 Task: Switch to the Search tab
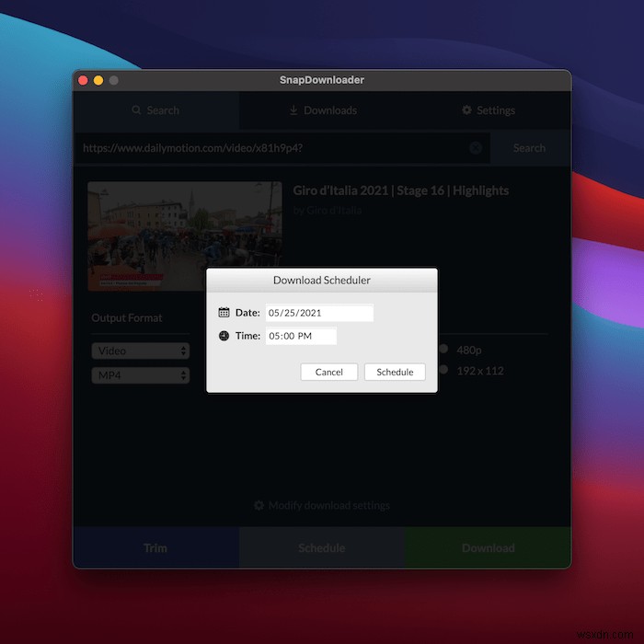[156, 110]
